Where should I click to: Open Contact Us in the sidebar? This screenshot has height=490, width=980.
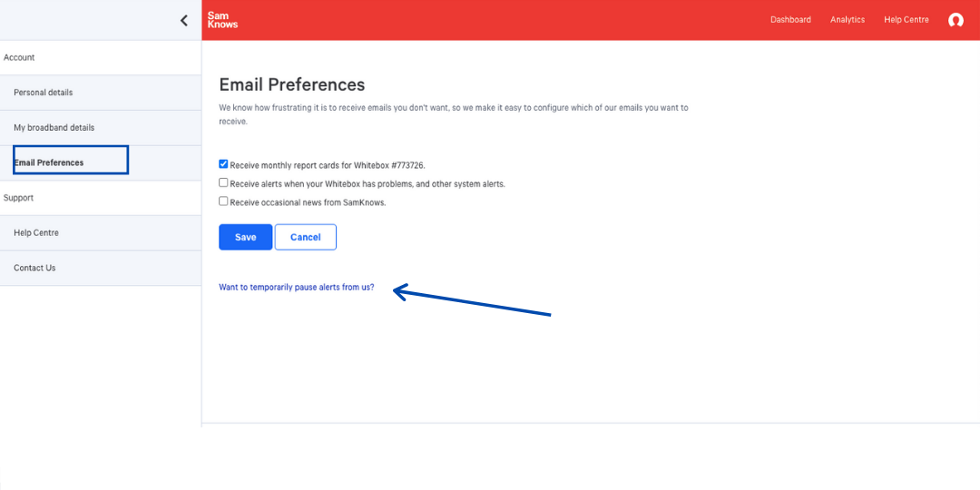click(x=34, y=269)
